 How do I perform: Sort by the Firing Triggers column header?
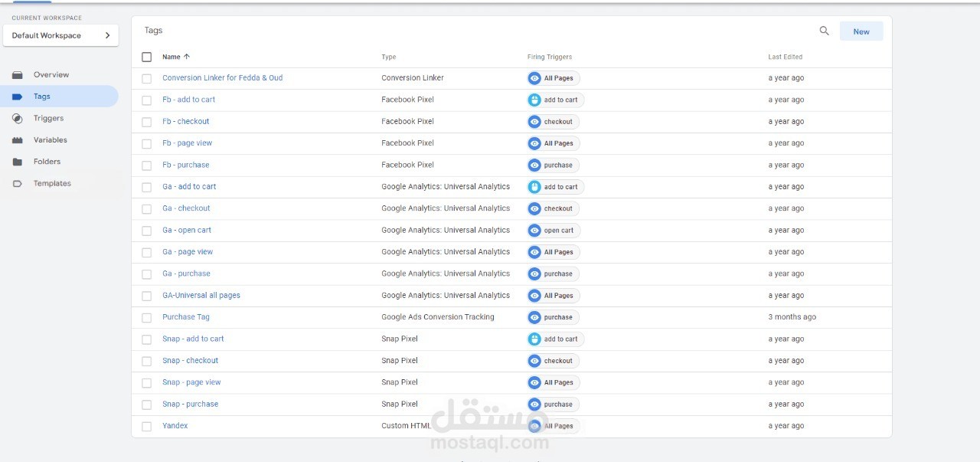(x=550, y=57)
